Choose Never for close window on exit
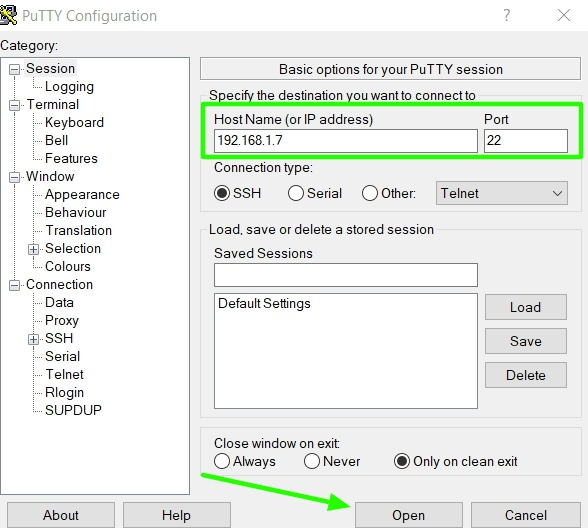 (312, 461)
